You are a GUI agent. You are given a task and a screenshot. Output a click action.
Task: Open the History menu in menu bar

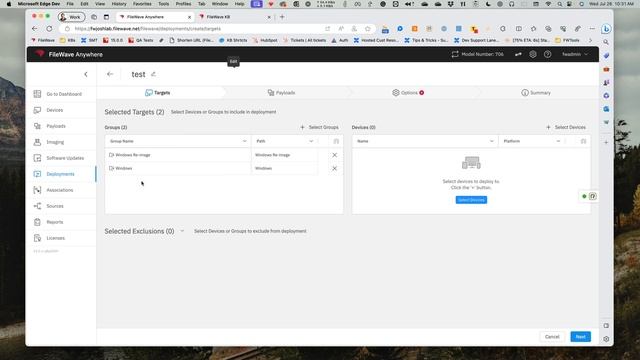119,4
